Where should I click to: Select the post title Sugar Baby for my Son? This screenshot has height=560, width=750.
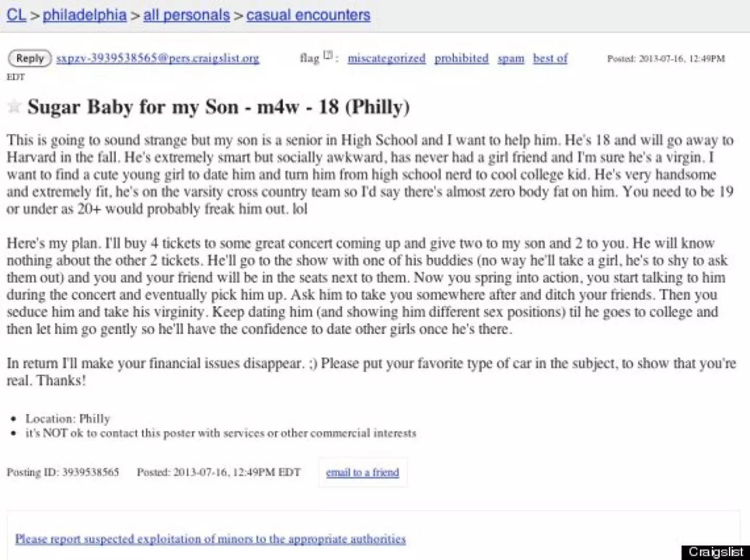(219, 106)
